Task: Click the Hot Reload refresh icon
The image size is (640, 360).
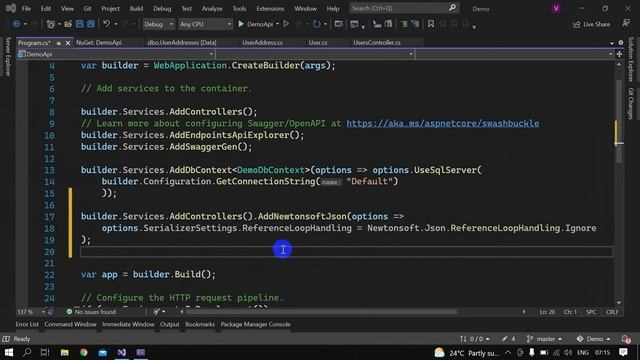Action: tap(316, 24)
